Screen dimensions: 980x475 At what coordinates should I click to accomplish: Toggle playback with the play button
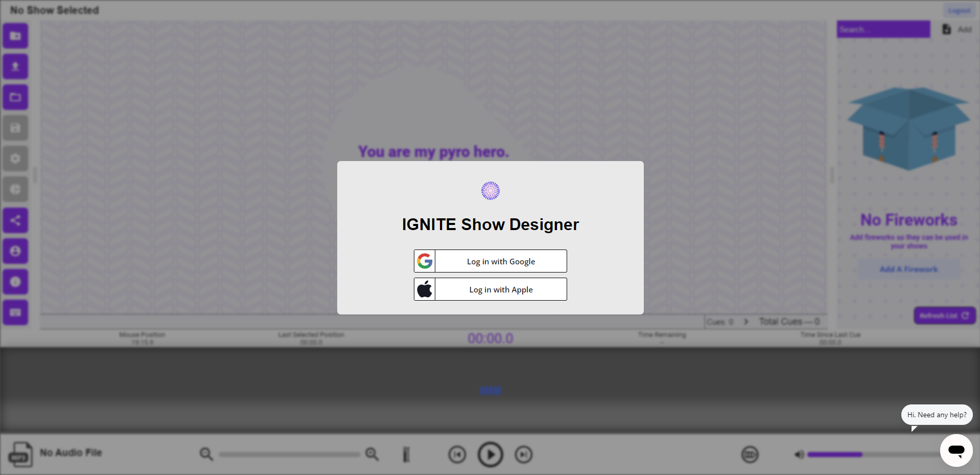490,454
